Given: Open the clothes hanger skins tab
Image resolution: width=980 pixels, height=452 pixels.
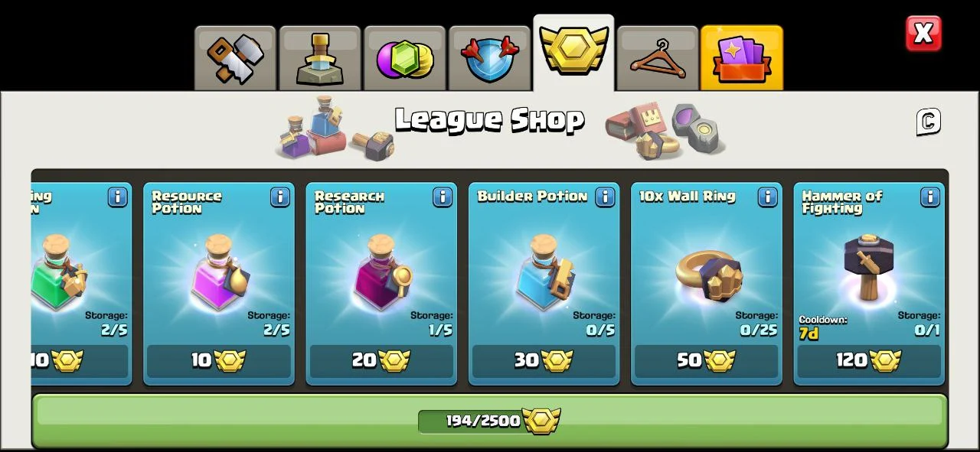Looking at the screenshot, I should [658, 59].
